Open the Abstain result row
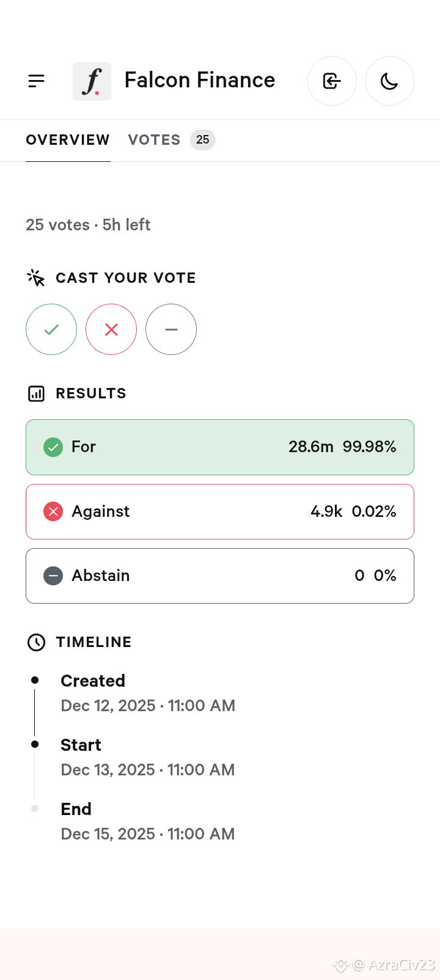This screenshot has width=440, height=980. coord(220,576)
